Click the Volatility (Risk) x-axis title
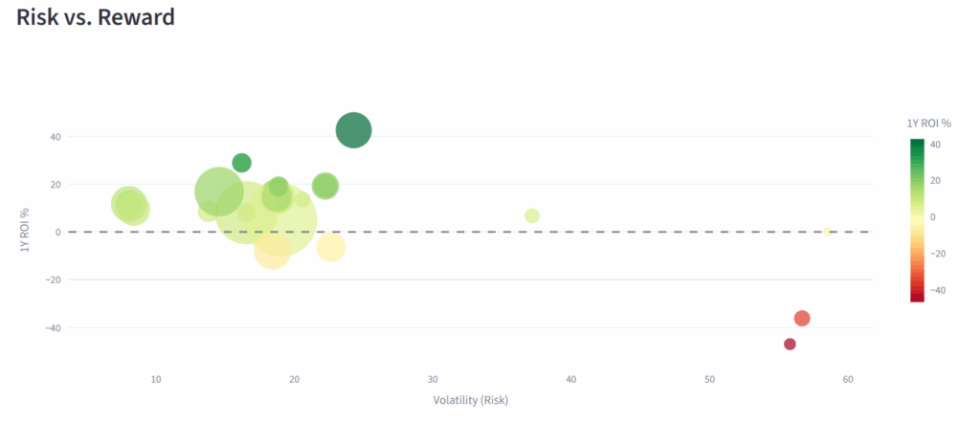980x424 pixels. 470,399
